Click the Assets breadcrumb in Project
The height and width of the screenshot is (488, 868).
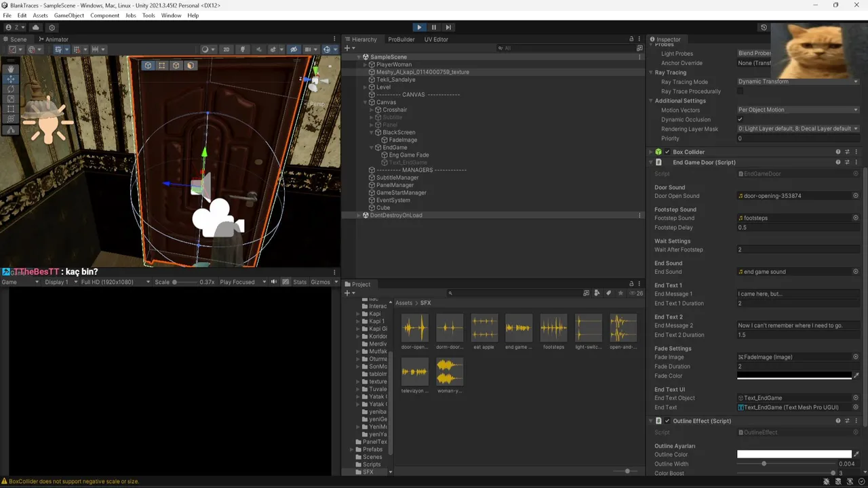pos(403,303)
